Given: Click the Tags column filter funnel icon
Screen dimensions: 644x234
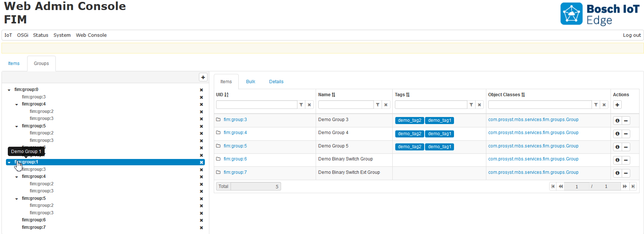Looking at the screenshot, I should [471, 105].
